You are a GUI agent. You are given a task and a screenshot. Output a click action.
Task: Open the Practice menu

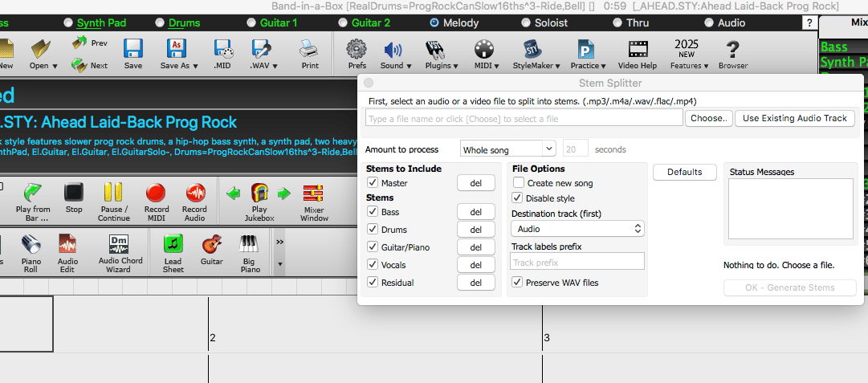pos(588,55)
